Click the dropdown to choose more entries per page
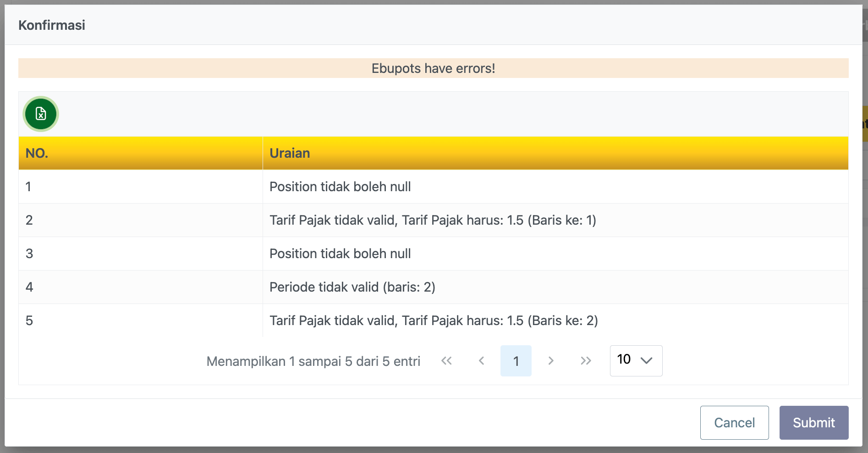The width and height of the screenshot is (868, 453). pyautogui.click(x=636, y=361)
